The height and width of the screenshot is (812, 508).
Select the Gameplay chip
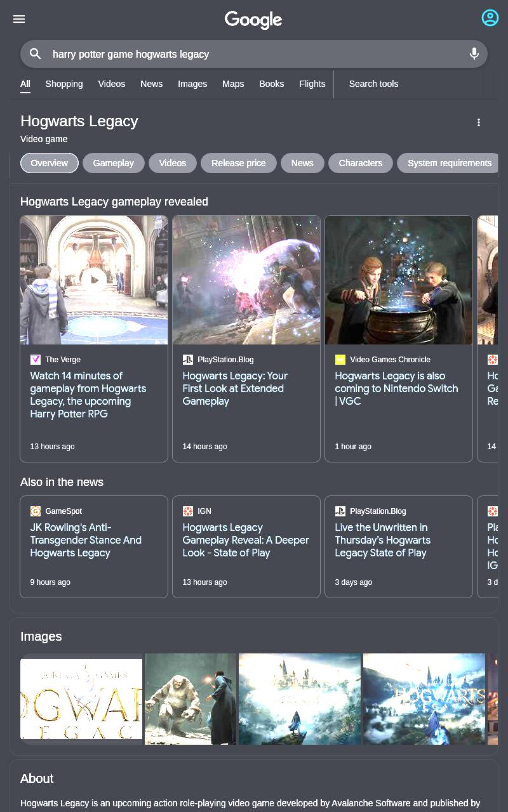click(114, 163)
